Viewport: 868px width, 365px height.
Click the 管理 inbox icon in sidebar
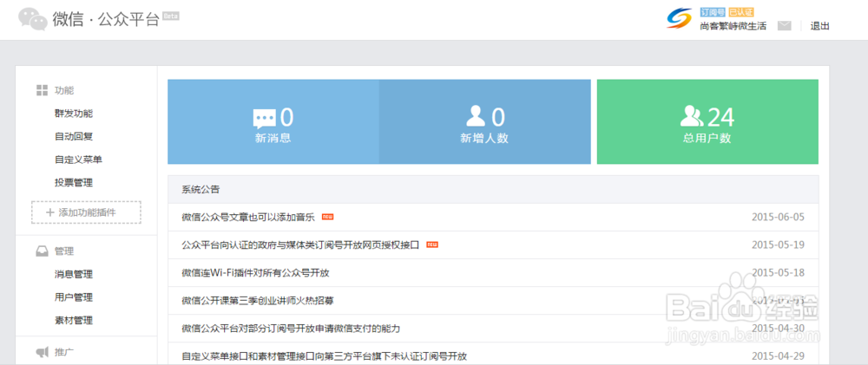click(42, 251)
